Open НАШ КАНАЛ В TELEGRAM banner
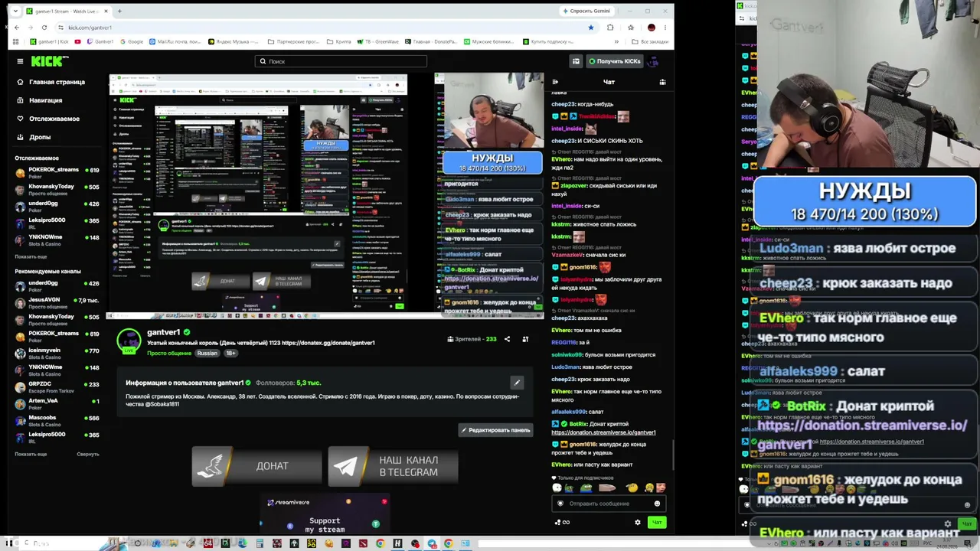Image resolution: width=980 pixels, height=551 pixels. [393, 466]
